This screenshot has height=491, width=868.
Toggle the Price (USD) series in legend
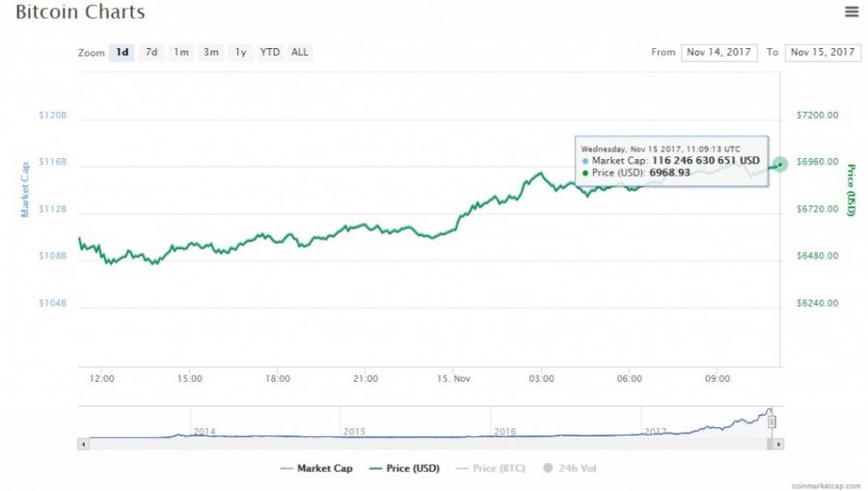(x=404, y=468)
